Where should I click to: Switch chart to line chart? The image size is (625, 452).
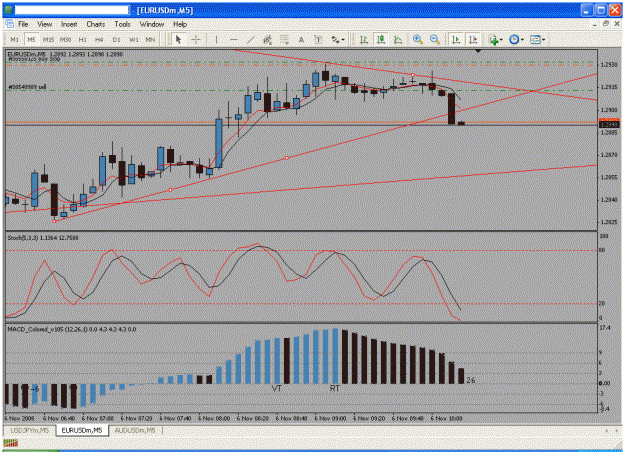click(x=398, y=39)
